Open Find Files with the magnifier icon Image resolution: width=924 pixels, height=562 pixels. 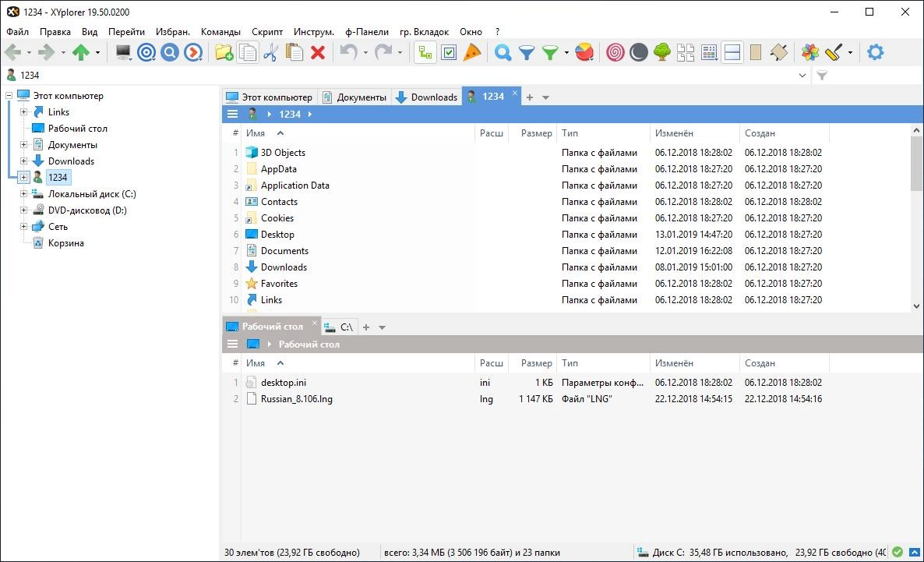click(503, 52)
